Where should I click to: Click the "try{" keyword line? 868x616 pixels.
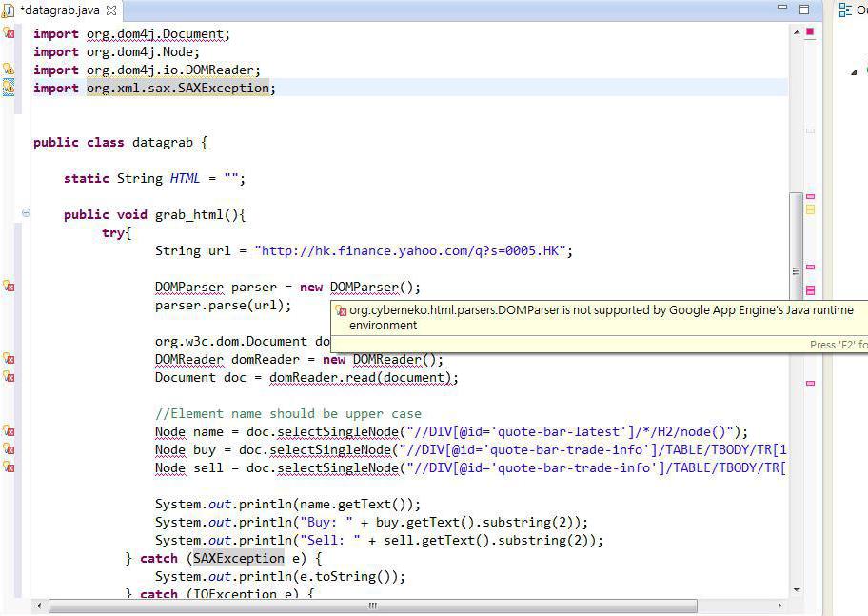117,232
